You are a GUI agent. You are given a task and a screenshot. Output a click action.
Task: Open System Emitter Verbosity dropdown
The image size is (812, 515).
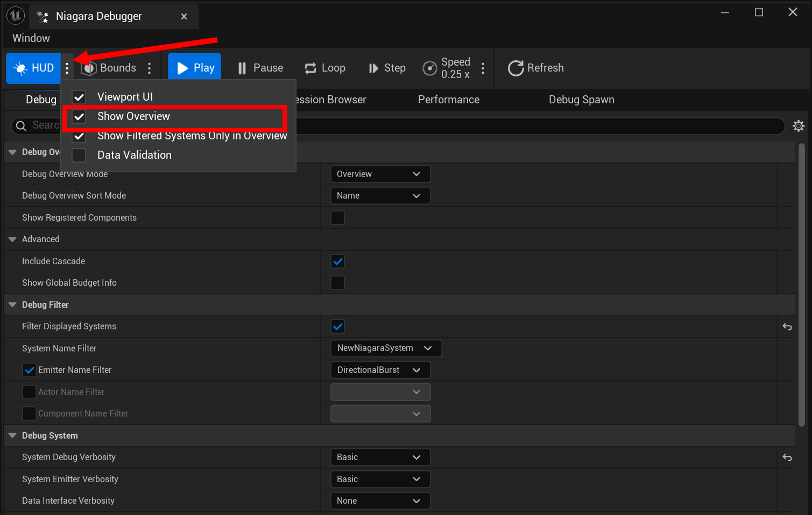[380, 479]
